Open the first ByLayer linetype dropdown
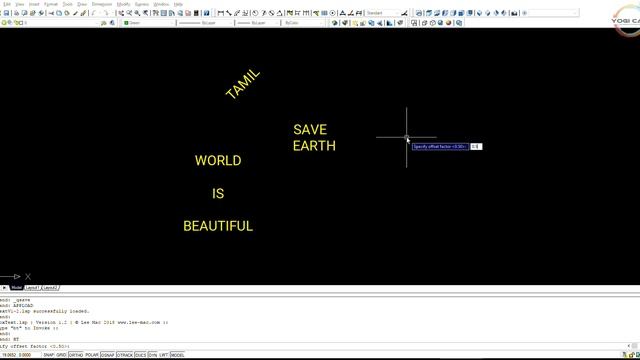The width and height of the screenshot is (640, 360). (206, 23)
